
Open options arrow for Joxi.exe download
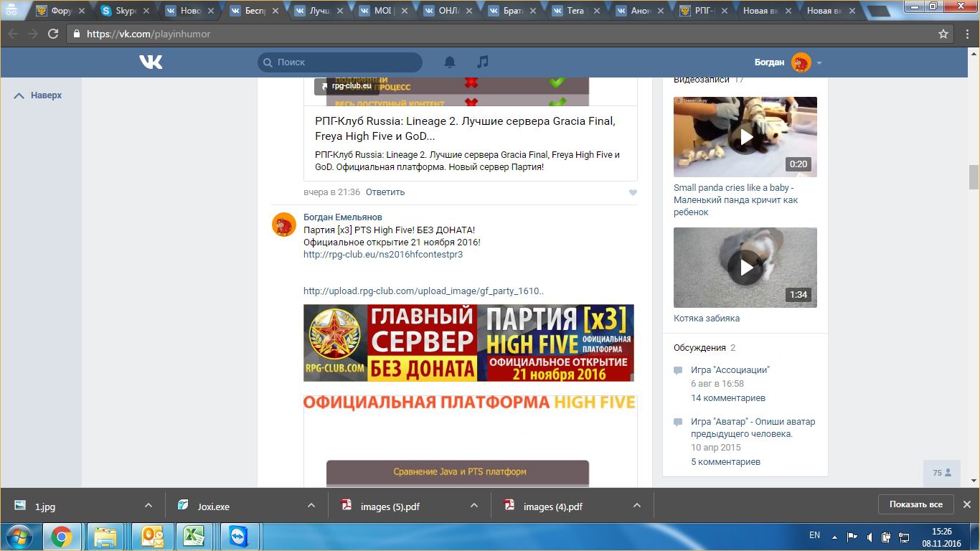point(311,506)
